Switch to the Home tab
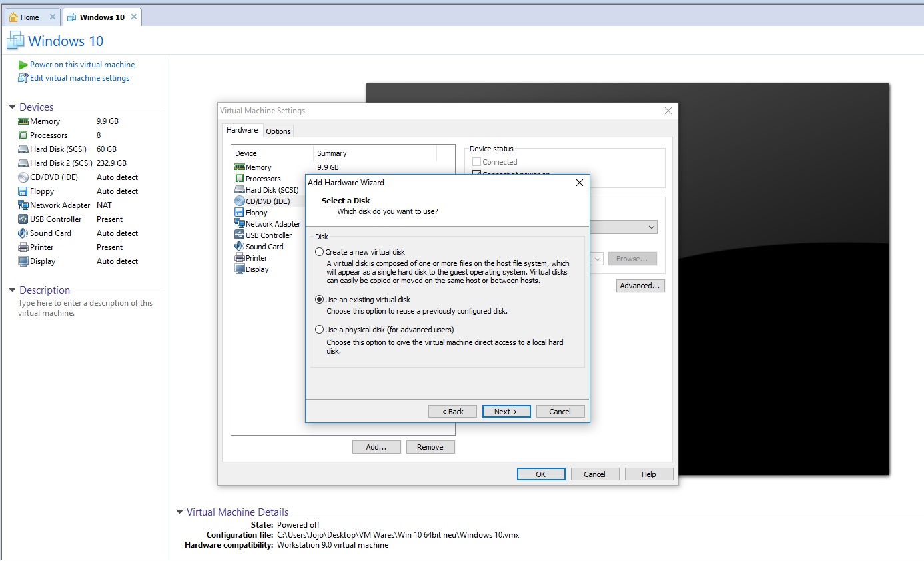This screenshot has width=924, height=561. coord(30,17)
